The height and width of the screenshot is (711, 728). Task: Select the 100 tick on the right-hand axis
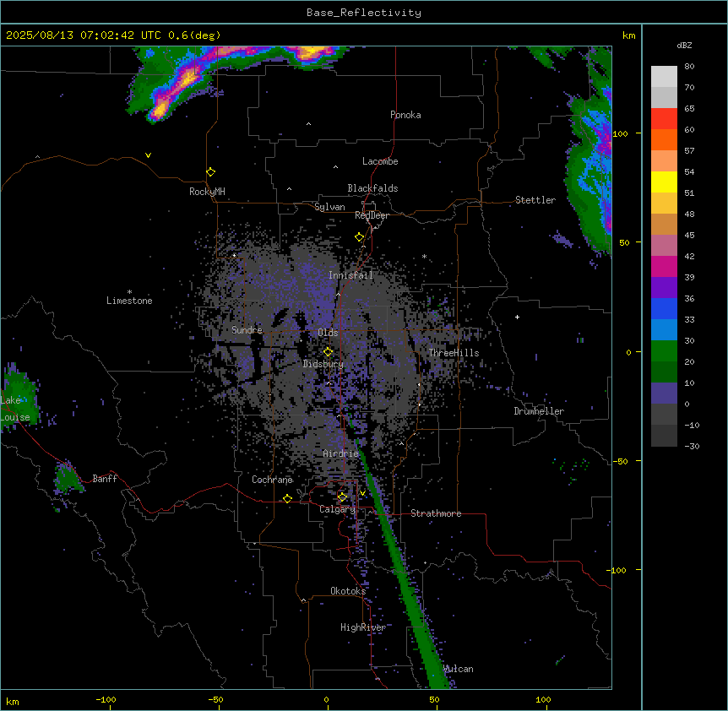[620, 133]
